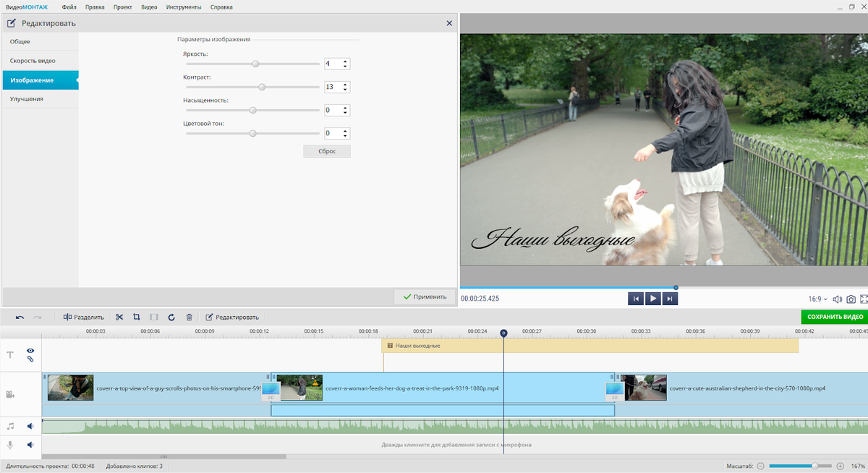Screen dimensions: 868x473
Task: Click Редактировать in the timeline toolbar
Action: coord(232,317)
